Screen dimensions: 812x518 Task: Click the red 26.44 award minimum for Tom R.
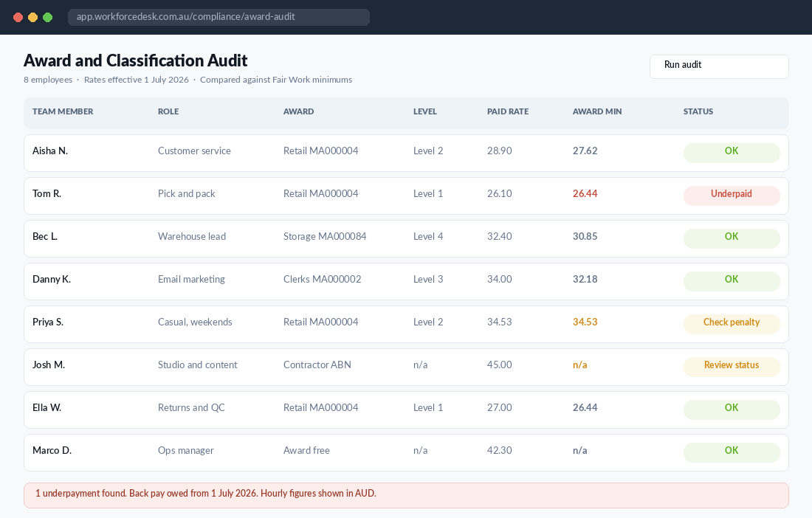[x=585, y=193]
